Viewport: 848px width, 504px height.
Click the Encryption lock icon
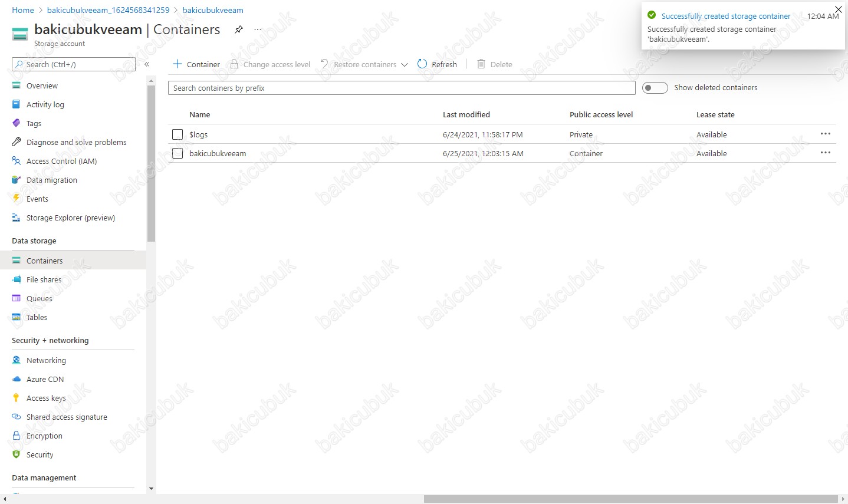click(17, 436)
